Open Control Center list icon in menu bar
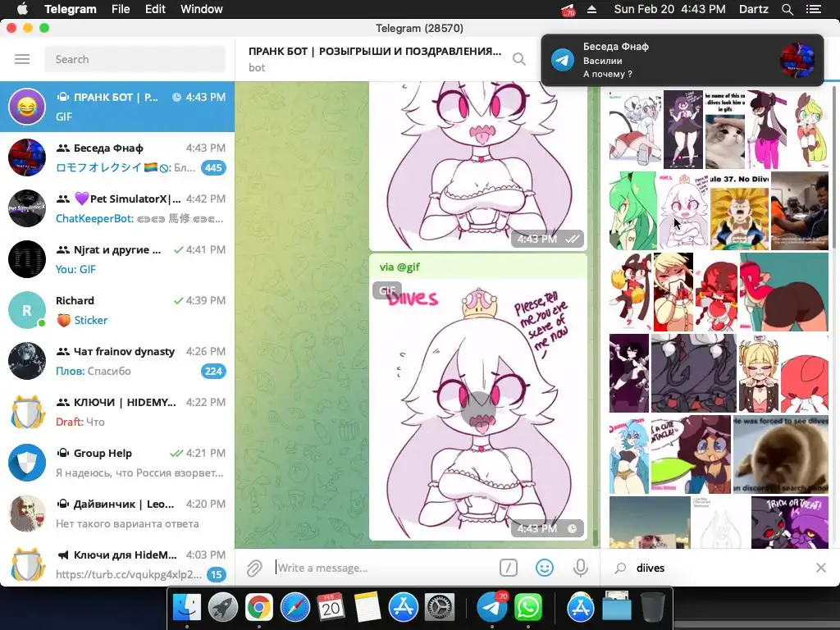The image size is (840, 630). (x=813, y=9)
